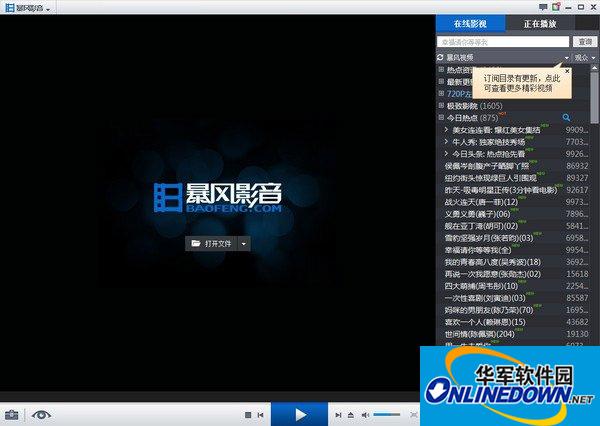Collapse the 今日热点 (875) category

(x=441, y=118)
